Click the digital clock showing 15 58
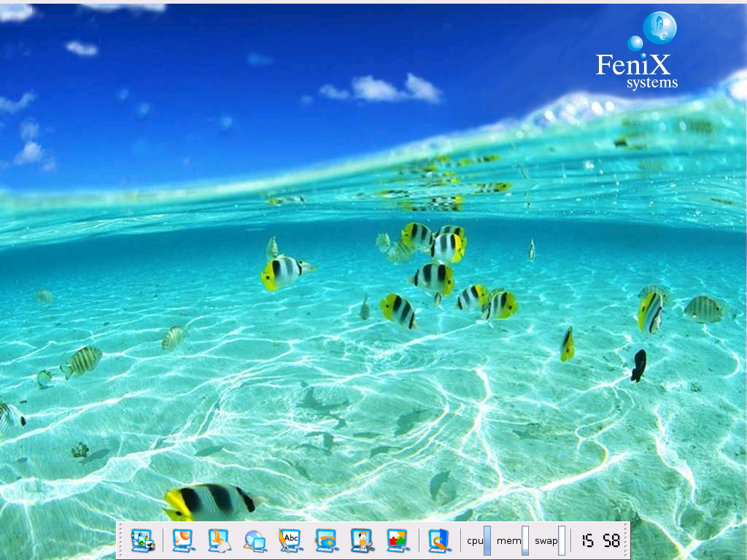The image size is (747, 560). pyautogui.click(x=601, y=540)
